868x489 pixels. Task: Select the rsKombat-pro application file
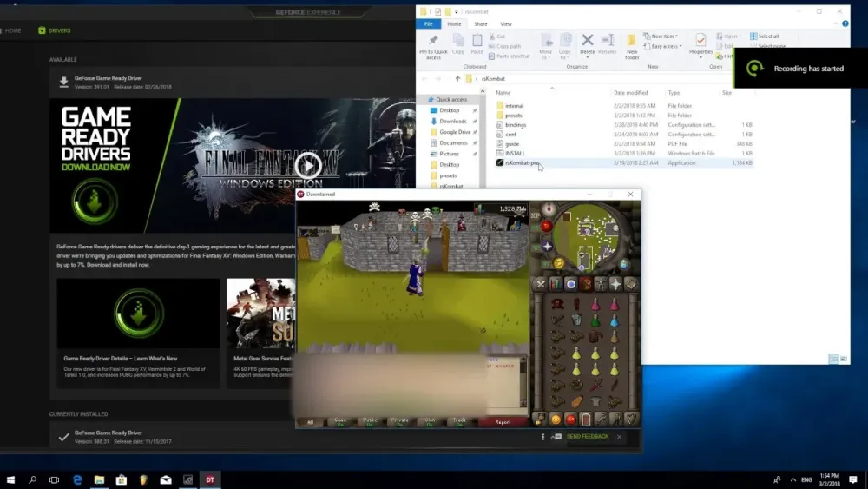click(x=624, y=162)
